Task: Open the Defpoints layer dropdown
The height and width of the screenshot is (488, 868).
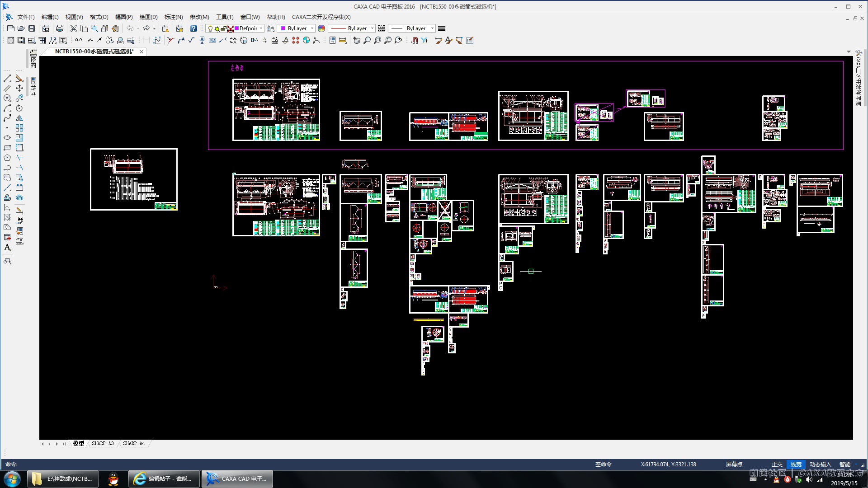Action: coord(261,28)
